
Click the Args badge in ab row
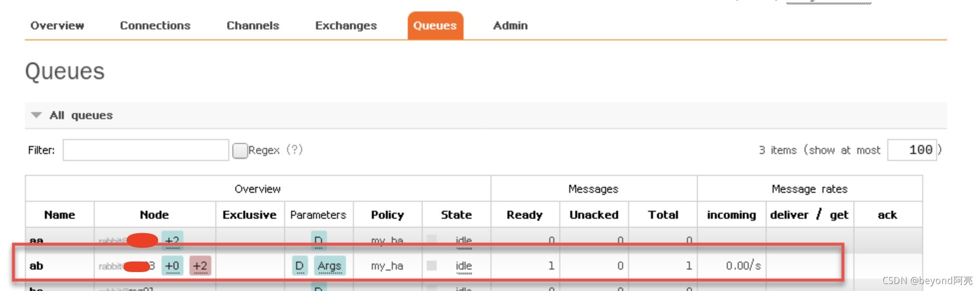click(x=329, y=266)
